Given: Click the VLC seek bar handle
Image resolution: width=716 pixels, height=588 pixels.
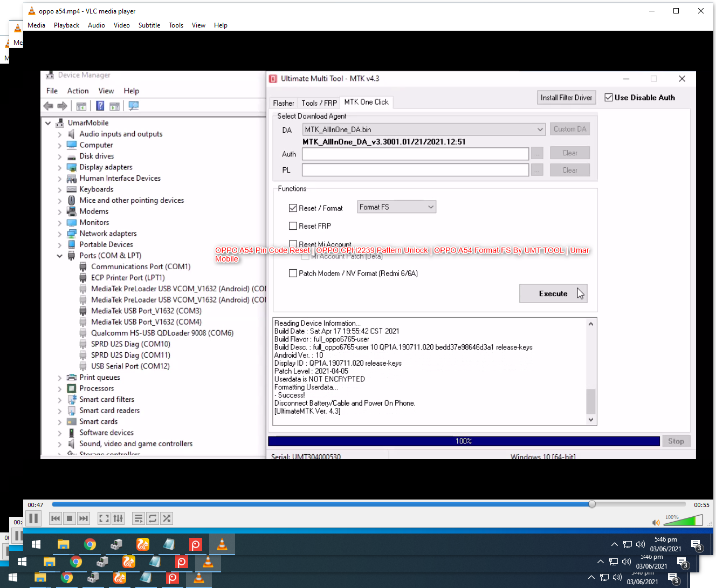Looking at the screenshot, I should [x=592, y=504].
